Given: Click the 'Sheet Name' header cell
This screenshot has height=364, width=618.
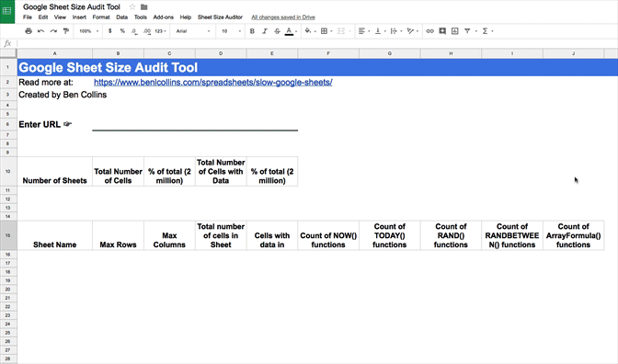Looking at the screenshot, I should point(55,235).
